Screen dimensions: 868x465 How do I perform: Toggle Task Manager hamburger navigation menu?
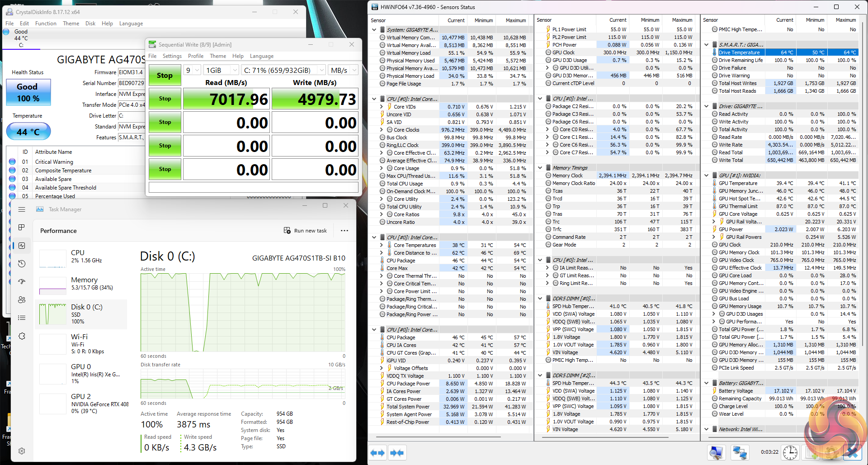tap(21, 209)
